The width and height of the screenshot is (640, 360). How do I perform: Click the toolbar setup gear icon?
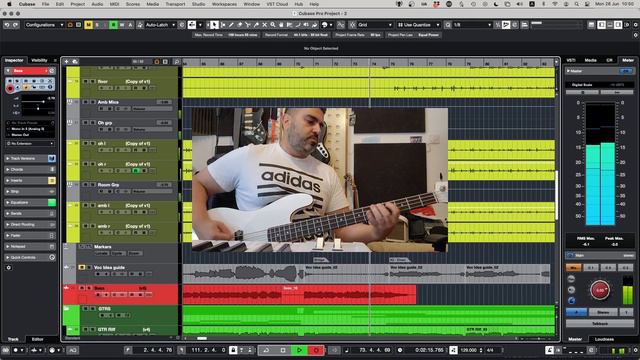[636, 25]
